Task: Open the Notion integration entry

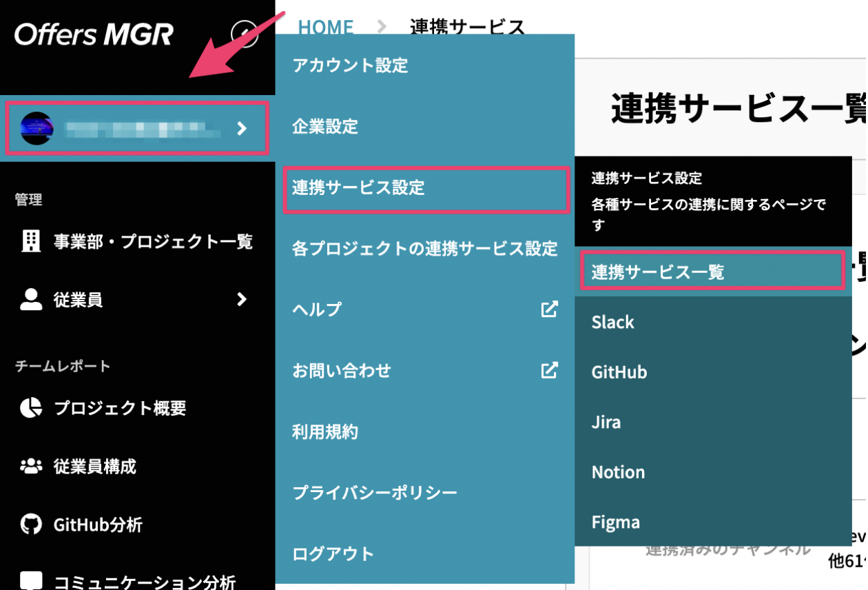Action: 713,472
